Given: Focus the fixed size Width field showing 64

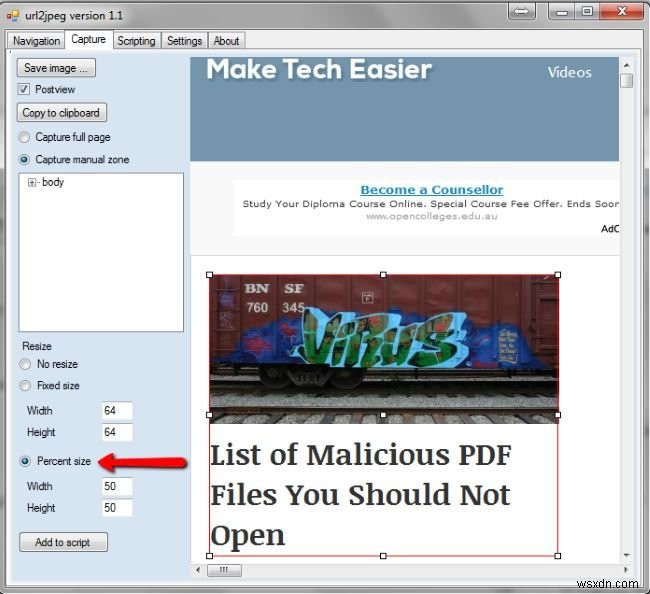Looking at the screenshot, I should 117,411.
